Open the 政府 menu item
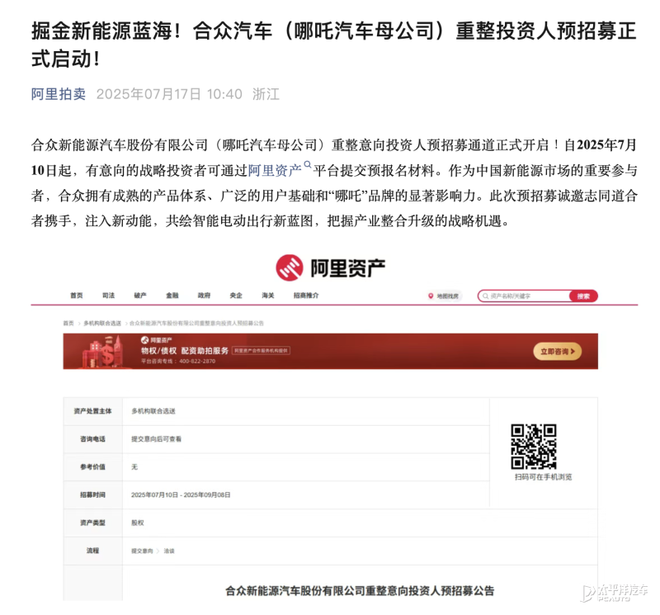Viewport: 660px width, 615px height. (204, 296)
